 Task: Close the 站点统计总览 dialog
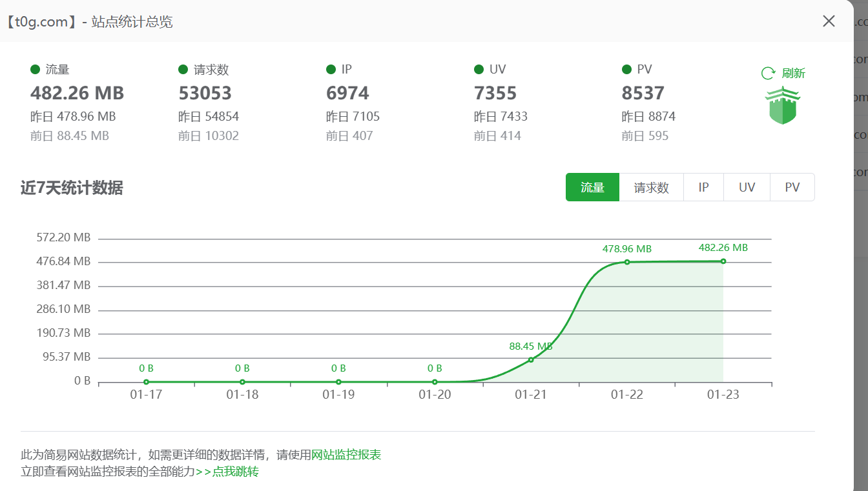[x=829, y=21]
